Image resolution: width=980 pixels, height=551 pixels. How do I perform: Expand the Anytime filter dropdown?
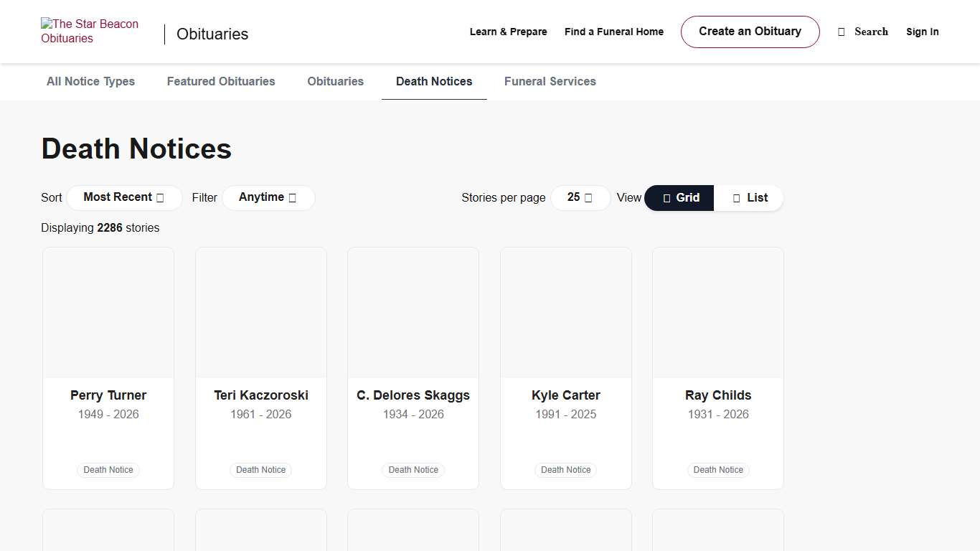(x=268, y=197)
